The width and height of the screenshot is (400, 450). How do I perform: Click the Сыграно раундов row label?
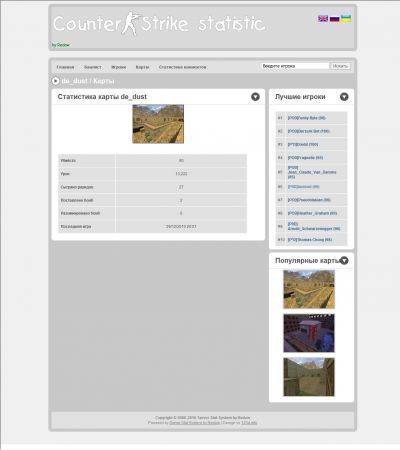click(x=77, y=187)
